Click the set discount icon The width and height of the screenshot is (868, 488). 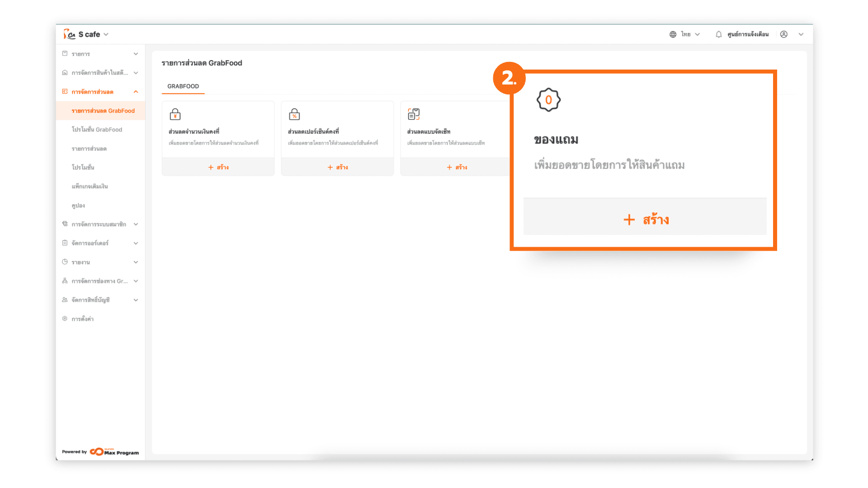413,114
